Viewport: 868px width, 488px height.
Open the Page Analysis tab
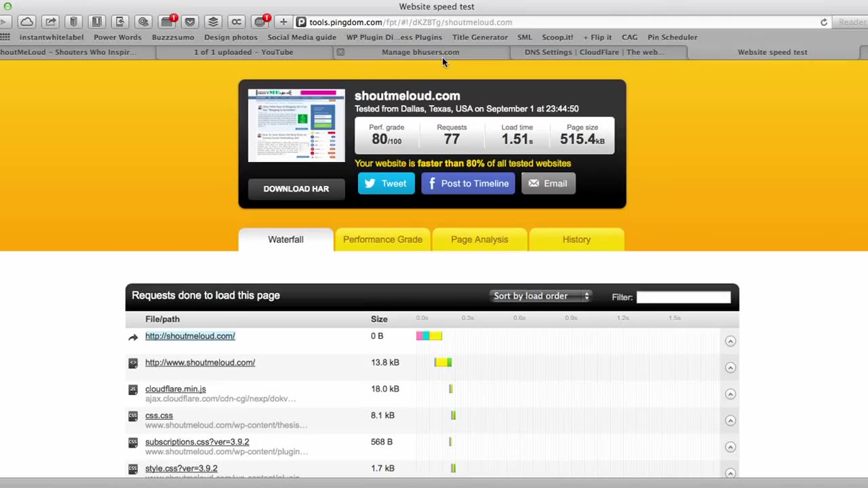pyautogui.click(x=479, y=239)
